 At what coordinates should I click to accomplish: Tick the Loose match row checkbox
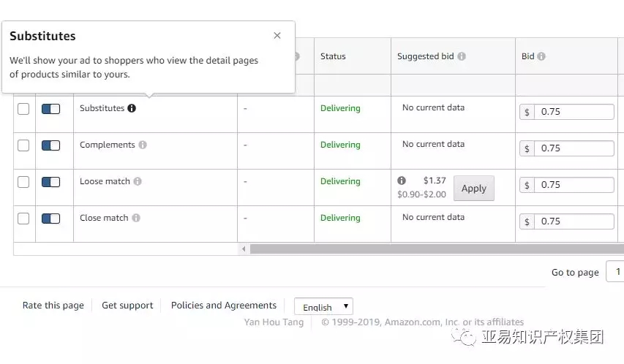(23, 182)
